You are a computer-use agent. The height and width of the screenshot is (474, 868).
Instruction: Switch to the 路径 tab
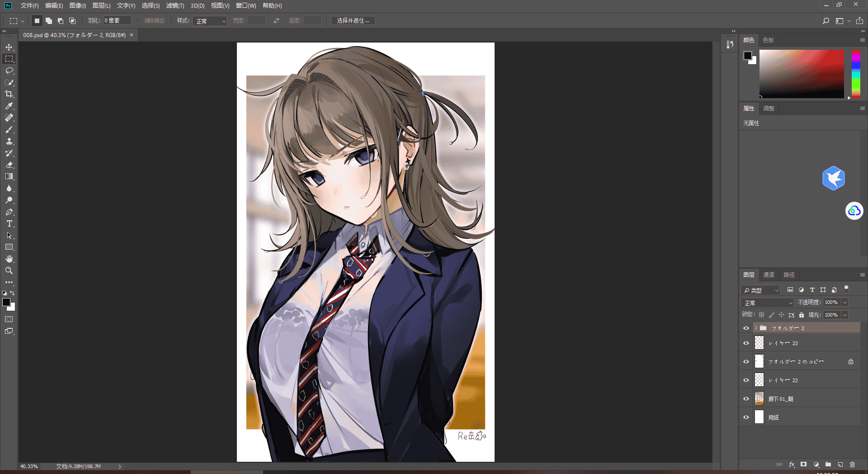coord(789,275)
